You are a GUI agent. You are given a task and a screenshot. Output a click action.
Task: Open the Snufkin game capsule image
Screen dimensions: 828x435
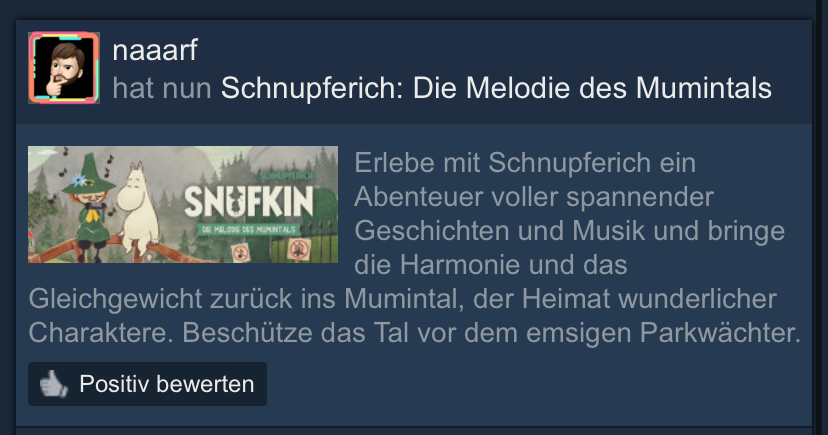pyautogui.click(x=183, y=204)
